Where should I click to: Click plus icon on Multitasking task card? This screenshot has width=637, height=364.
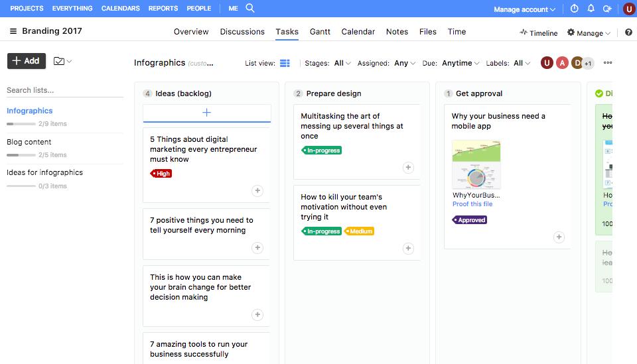click(x=408, y=168)
